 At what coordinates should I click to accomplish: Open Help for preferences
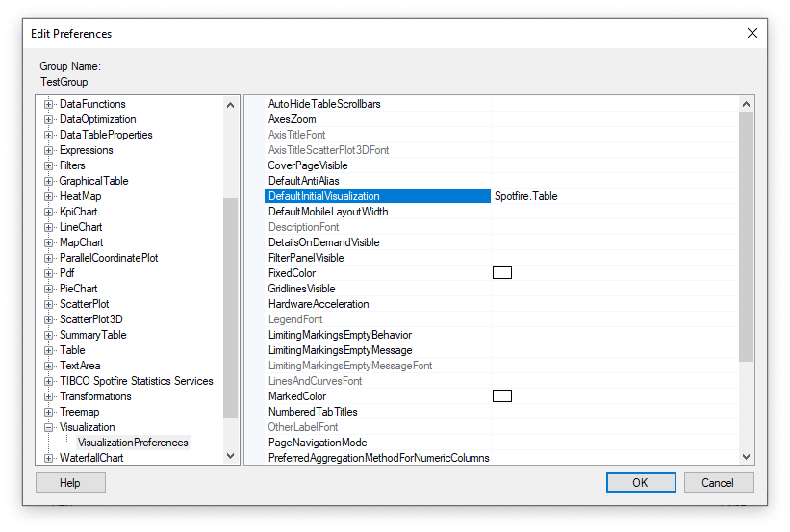pos(70,483)
